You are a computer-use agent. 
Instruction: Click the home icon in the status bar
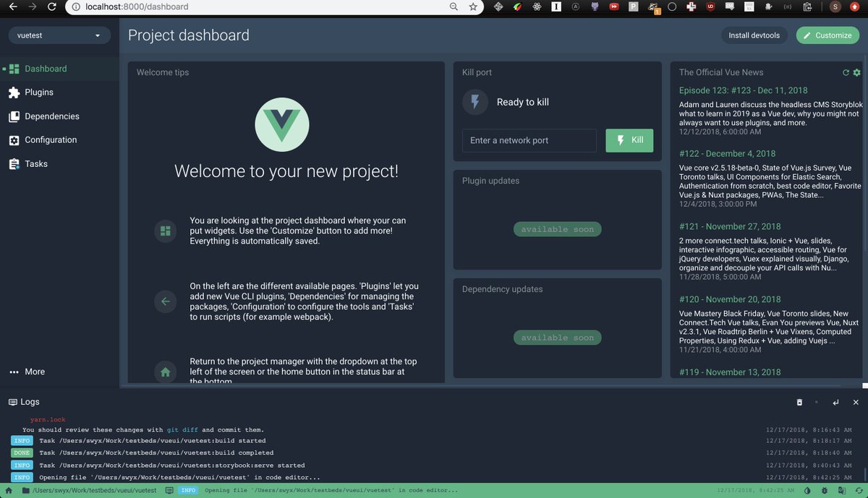pos(7,490)
